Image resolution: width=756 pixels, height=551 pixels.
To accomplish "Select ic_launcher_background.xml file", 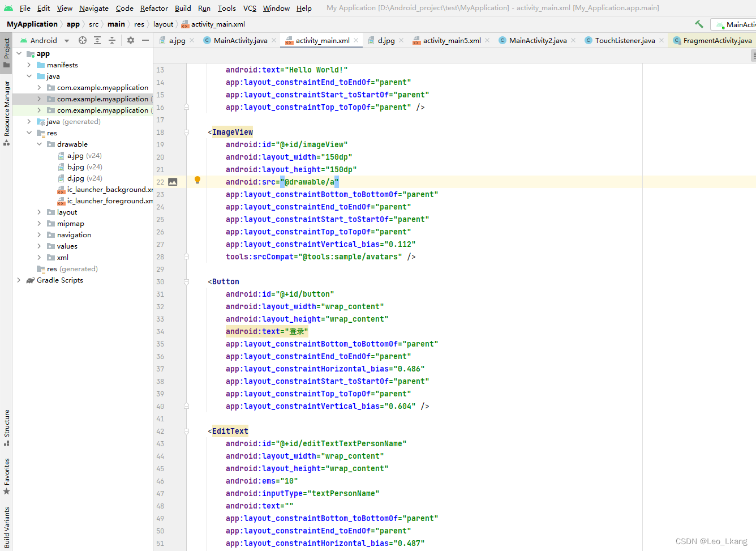I will (x=105, y=189).
